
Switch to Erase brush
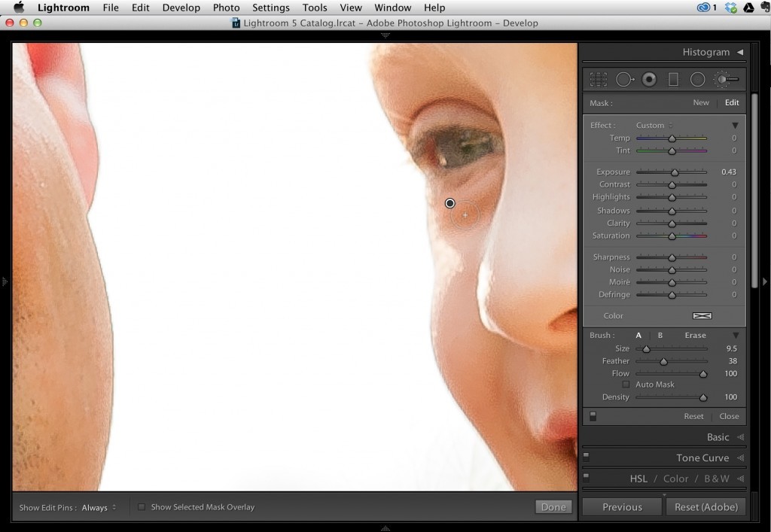(695, 335)
